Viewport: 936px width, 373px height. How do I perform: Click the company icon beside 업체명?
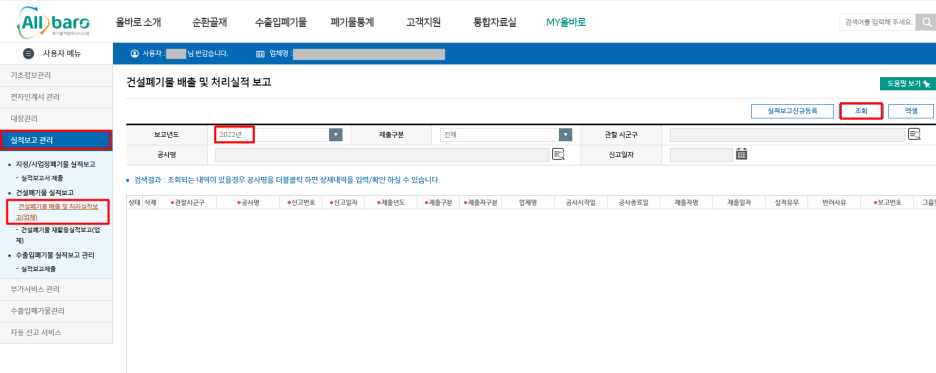pos(260,54)
